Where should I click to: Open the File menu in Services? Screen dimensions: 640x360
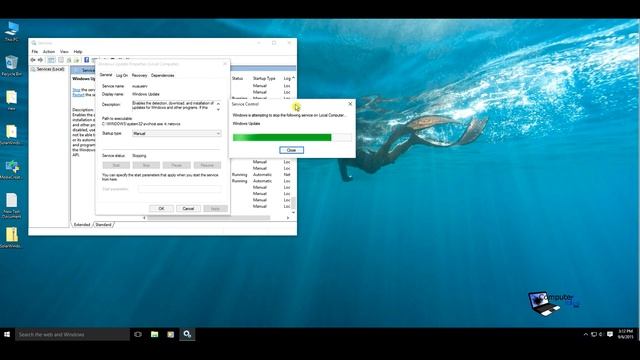pos(35,52)
